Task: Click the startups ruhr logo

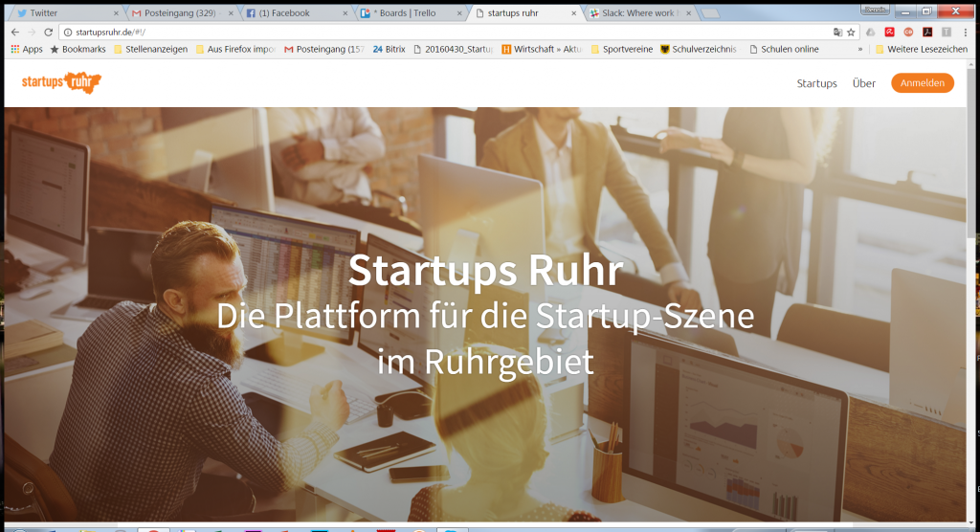Action: pos(61,82)
